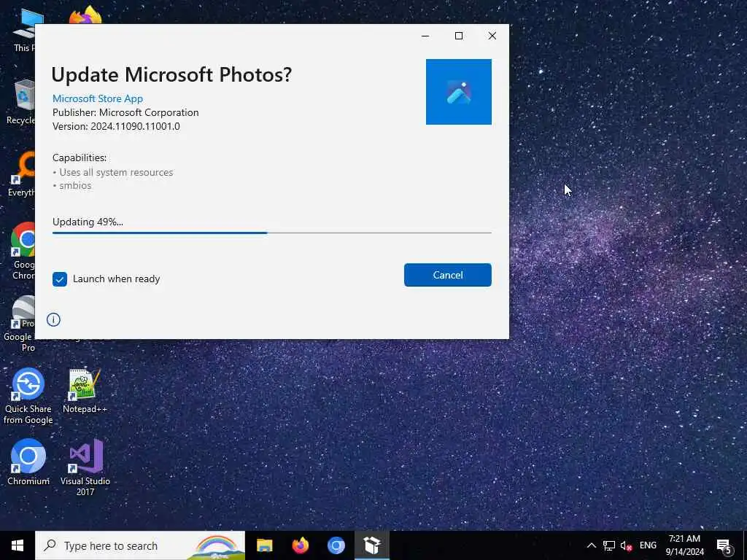The width and height of the screenshot is (747, 560).
Task: Close the app installer window
Action: pos(492,36)
